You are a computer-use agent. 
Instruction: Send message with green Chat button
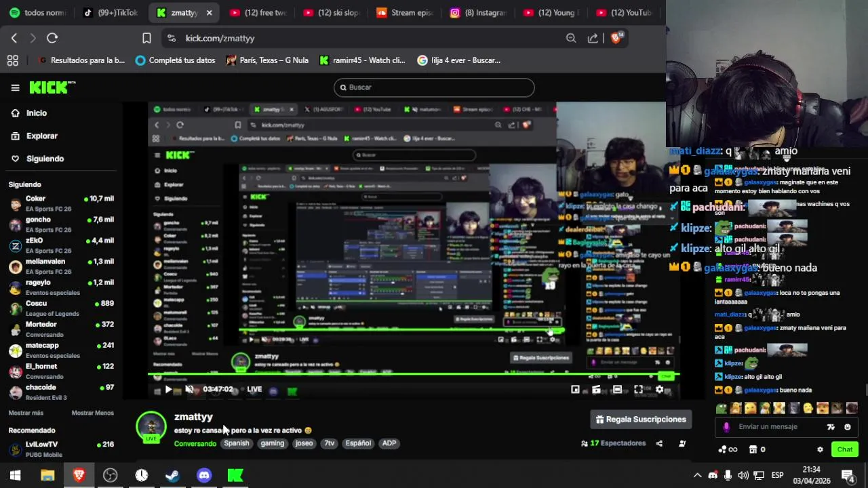click(845, 449)
